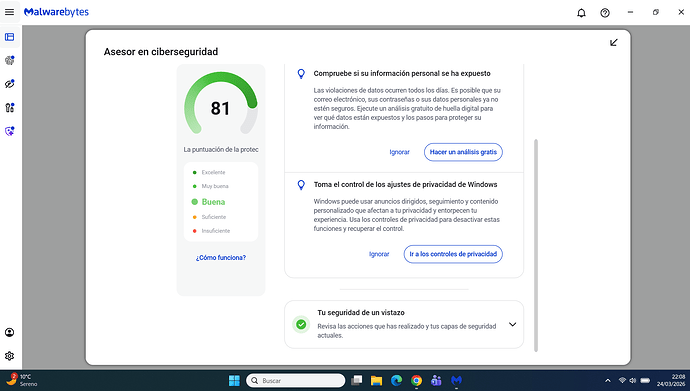690x391 pixels.
Task: Click green checkmark in security overview card
Action: point(301,325)
